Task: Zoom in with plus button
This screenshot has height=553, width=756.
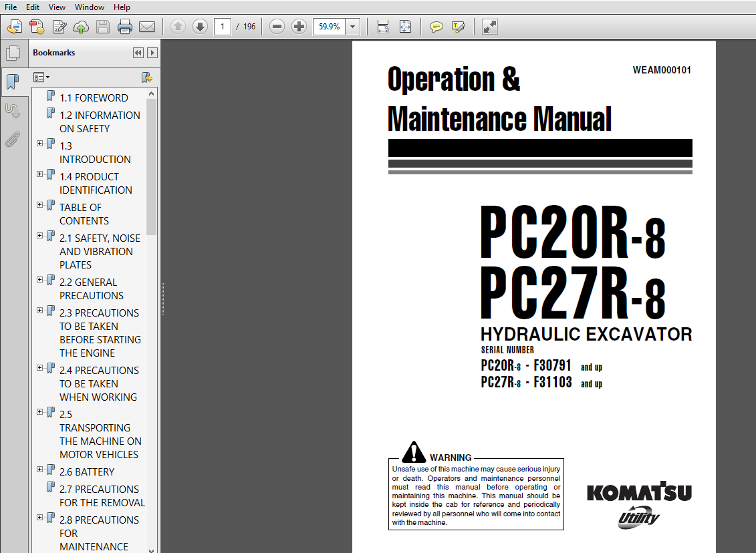Action: 299,27
